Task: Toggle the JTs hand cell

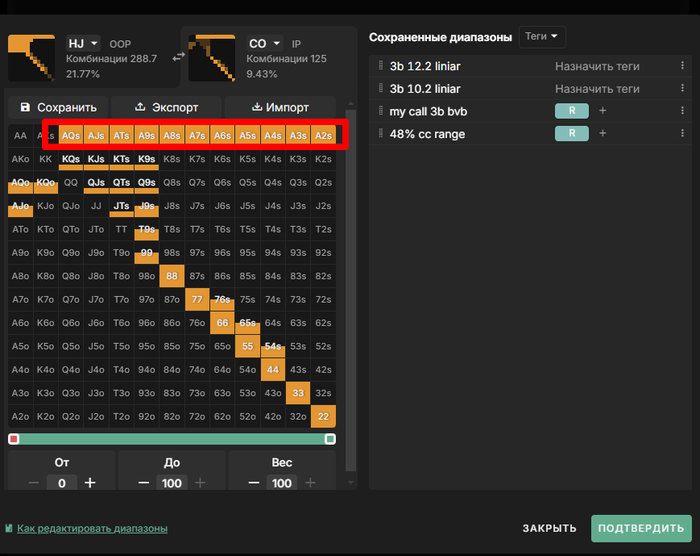Action: click(x=121, y=206)
